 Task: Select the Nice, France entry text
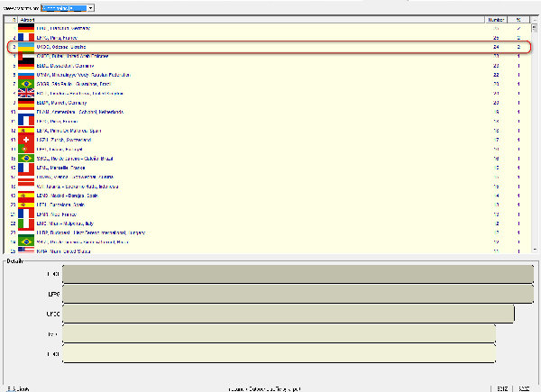click(57, 214)
